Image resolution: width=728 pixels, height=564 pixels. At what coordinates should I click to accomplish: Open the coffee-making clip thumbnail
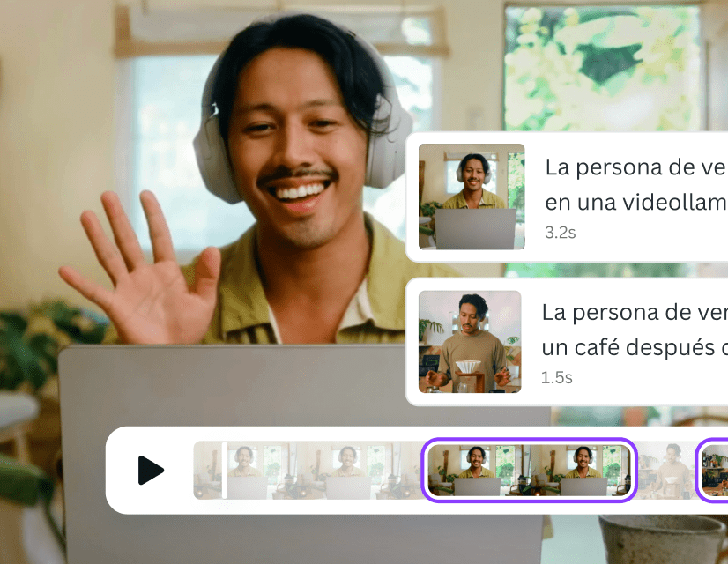(469, 342)
